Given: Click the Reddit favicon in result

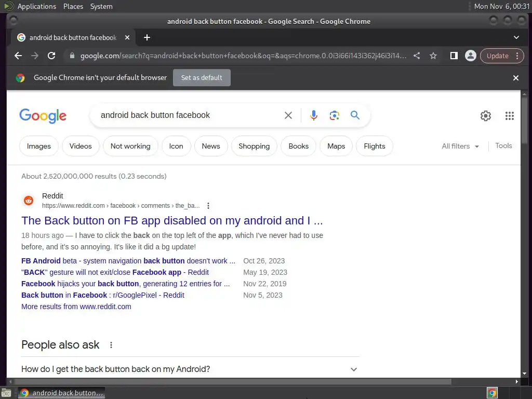Looking at the screenshot, I should pyautogui.click(x=29, y=201).
